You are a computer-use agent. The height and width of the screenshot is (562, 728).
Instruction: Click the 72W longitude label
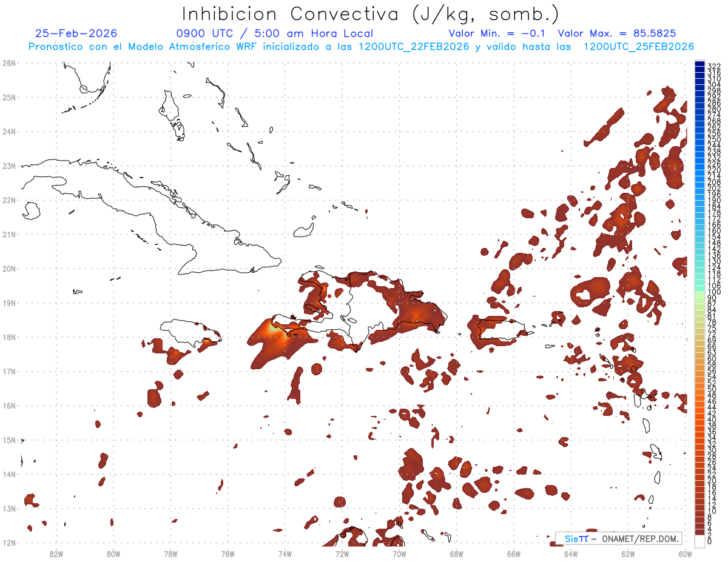click(342, 553)
